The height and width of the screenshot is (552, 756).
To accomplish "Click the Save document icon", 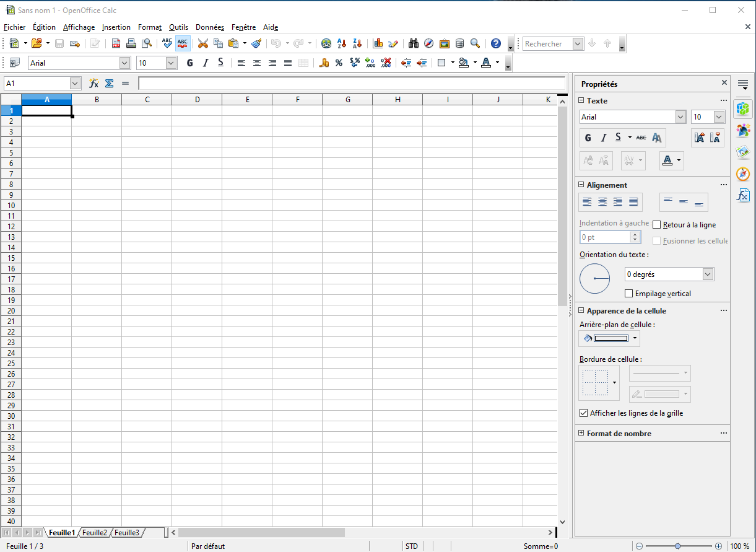I will (59, 43).
